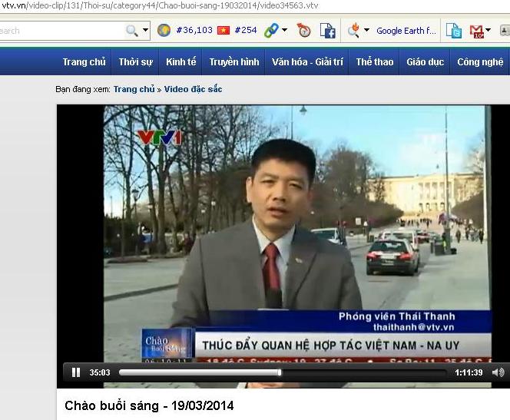The width and height of the screenshot is (510, 420).
Task: Open the Google Earth bookmark
Action: 406,31
